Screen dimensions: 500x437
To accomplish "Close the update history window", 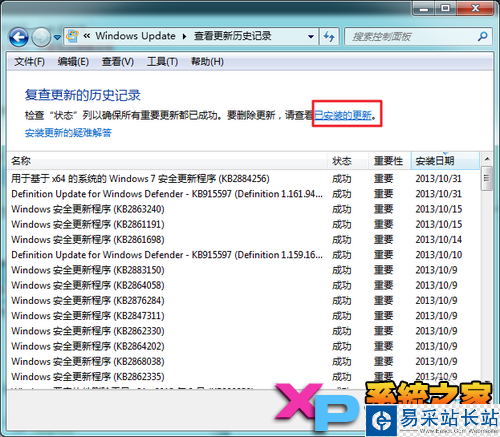I will 475,8.
